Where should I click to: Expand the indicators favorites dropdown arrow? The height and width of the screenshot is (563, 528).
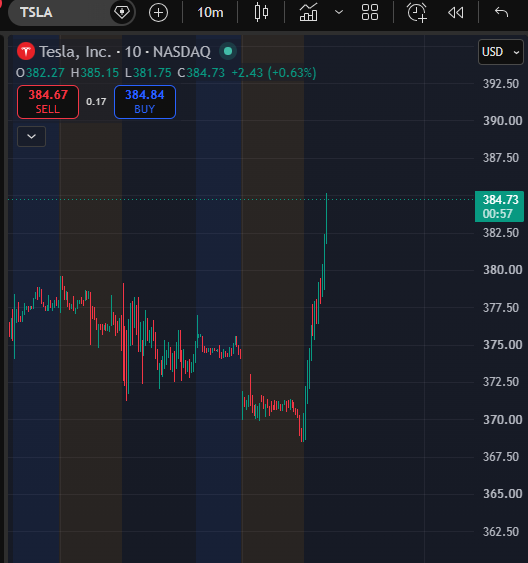point(339,13)
